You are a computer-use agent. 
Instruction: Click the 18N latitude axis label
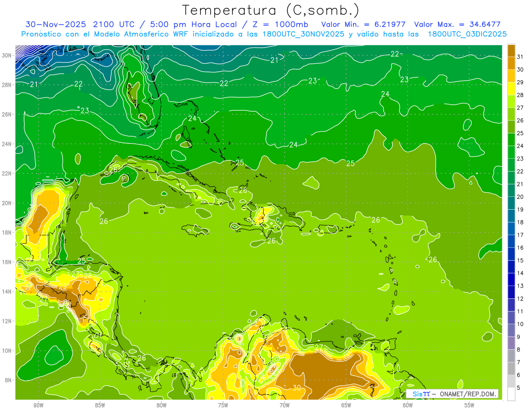[8, 232]
